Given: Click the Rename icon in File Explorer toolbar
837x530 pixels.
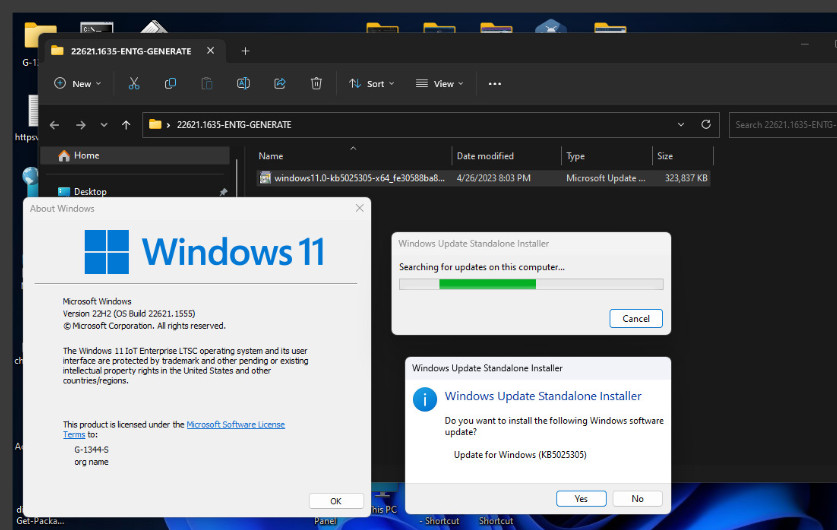Looking at the screenshot, I should point(243,83).
